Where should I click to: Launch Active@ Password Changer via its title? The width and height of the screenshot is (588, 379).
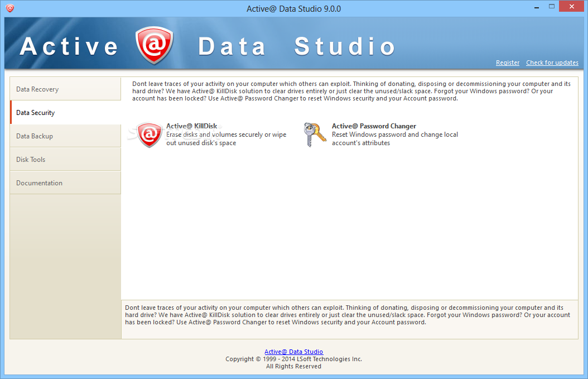[x=374, y=126]
